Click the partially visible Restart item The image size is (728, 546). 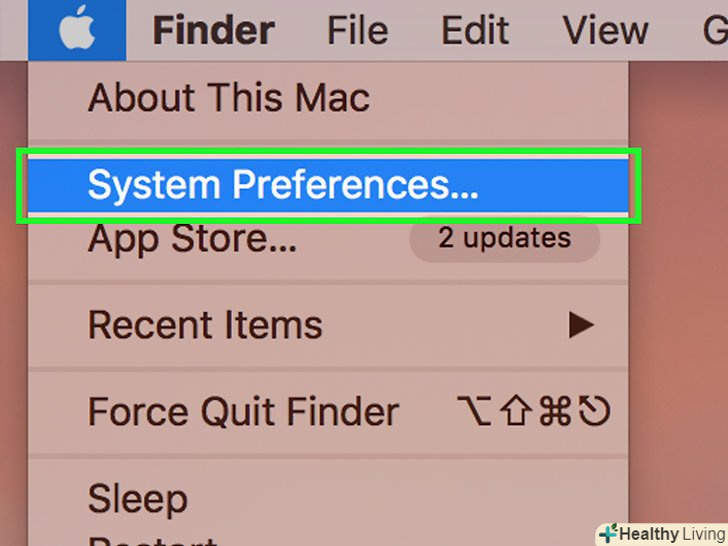click(x=150, y=540)
